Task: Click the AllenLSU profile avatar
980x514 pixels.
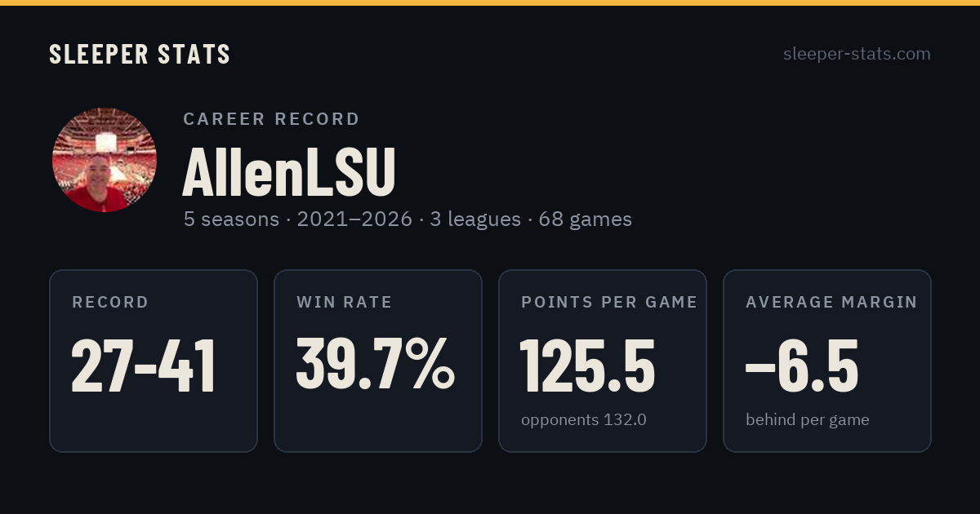Action: click(105, 160)
